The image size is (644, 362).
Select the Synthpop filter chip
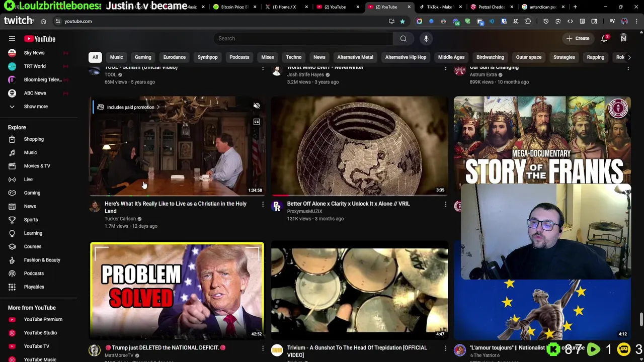pos(207,57)
